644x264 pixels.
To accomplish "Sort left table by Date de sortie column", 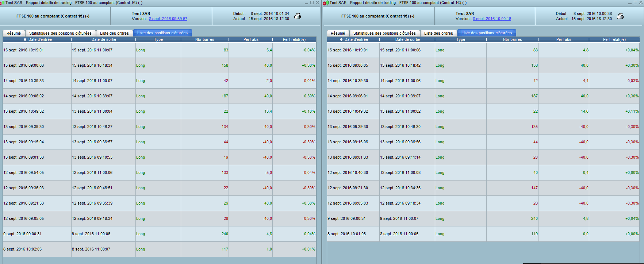I will [104, 39].
